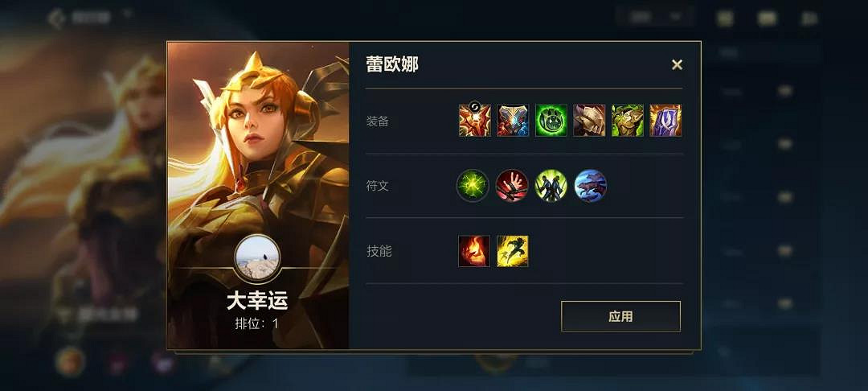Choose the blue hunting beasts rune
Image resolution: width=868 pixels, height=391 pixels.
[591, 186]
